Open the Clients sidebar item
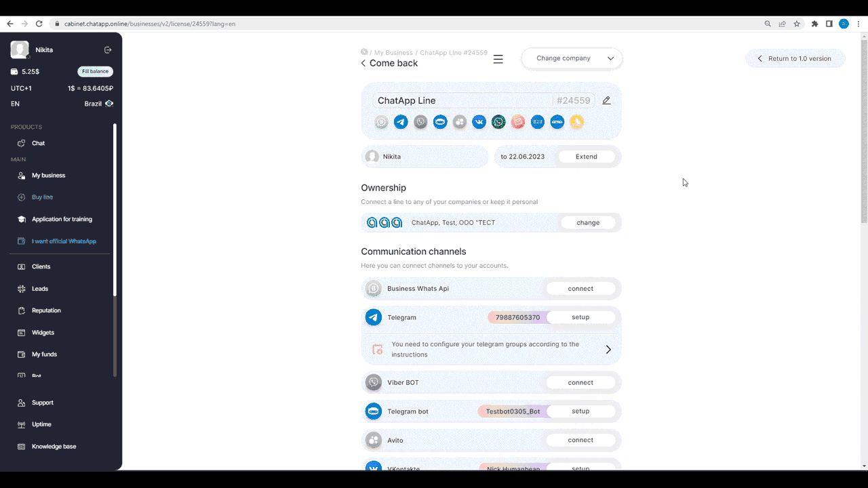This screenshot has height=488, width=868. pos(41,266)
